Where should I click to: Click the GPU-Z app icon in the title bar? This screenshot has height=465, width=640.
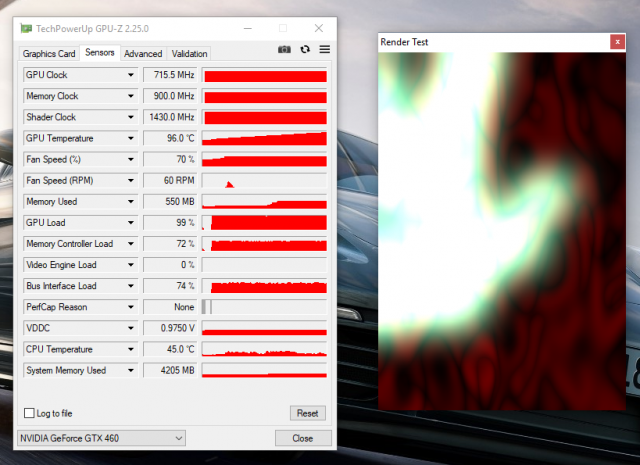point(26,29)
